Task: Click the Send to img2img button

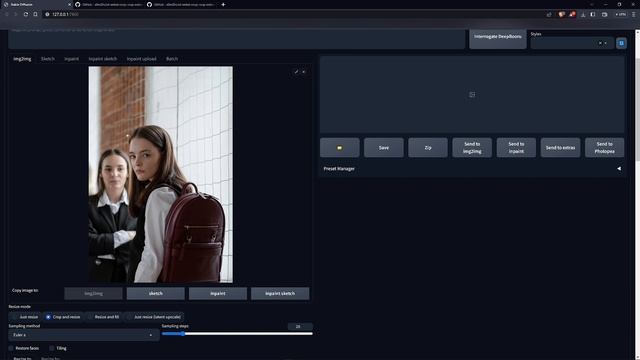Action: (472, 148)
